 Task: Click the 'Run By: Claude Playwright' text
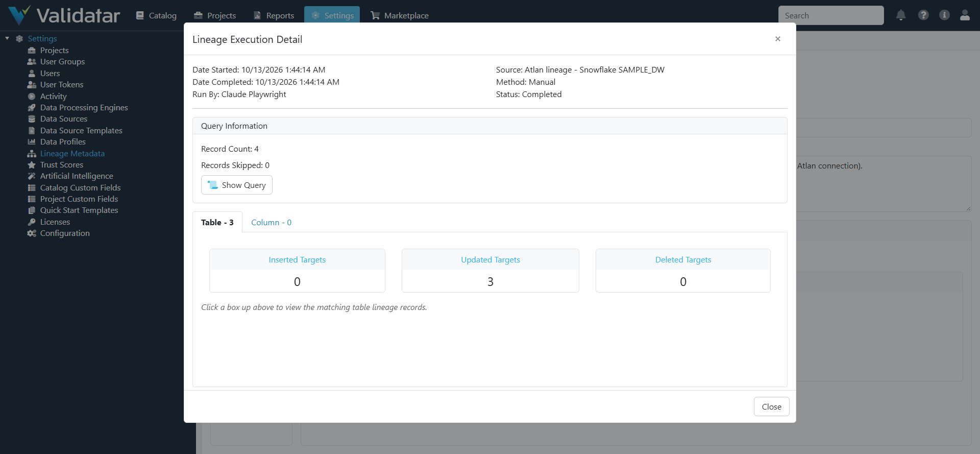pos(239,94)
